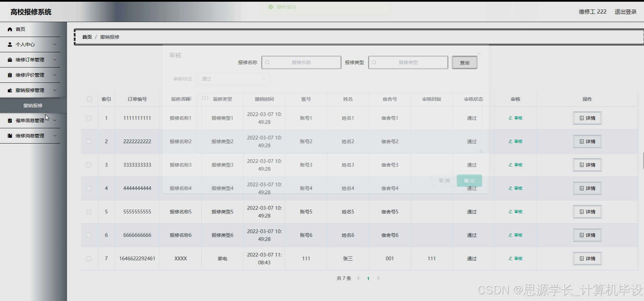Viewport: 644px width, 301px height.
Task: Expand 维修订单管理 chevron
Action: pyautogui.click(x=55, y=60)
